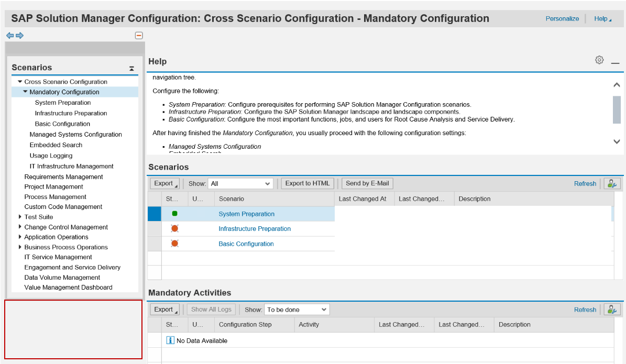Refresh the Mandatory Activities table
The height and width of the screenshot is (364, 626).
(585, 310)
